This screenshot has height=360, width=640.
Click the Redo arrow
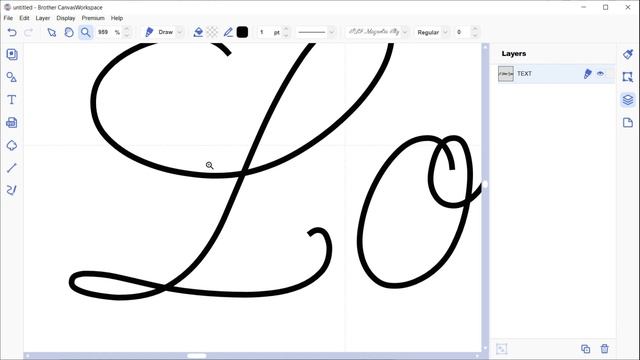[x=29, y=32]
